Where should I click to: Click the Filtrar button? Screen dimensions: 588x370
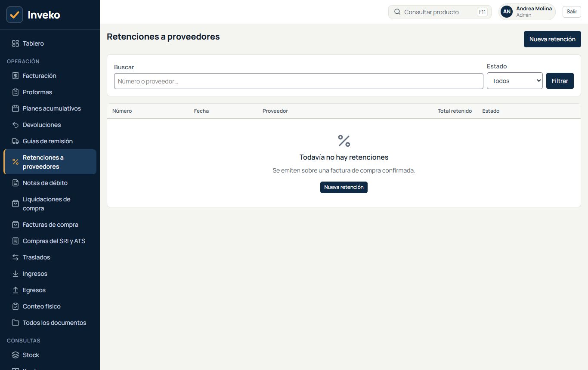(x=560, y=81)
